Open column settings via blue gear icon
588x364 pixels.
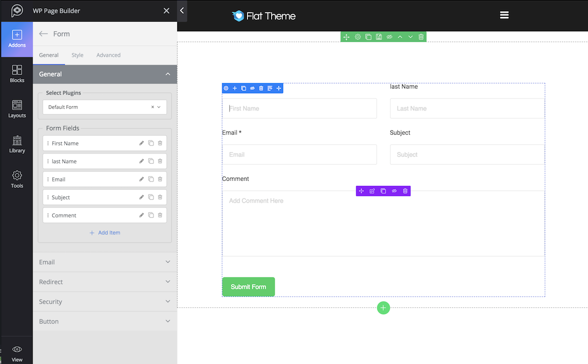click(x=226, y=88)
